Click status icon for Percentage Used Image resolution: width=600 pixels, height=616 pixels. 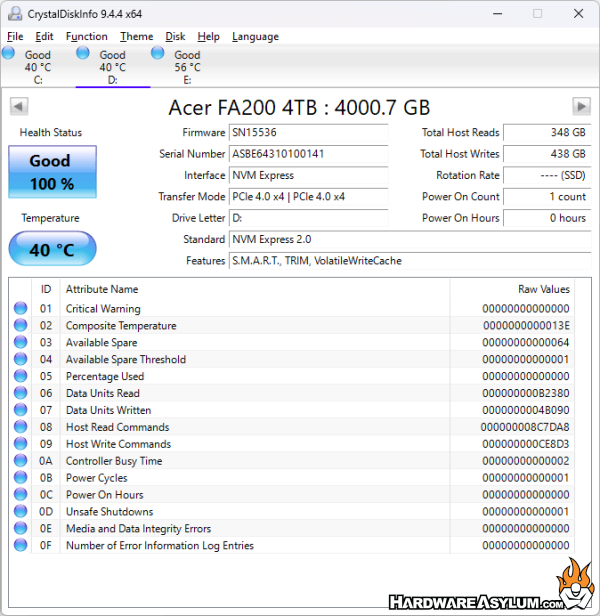(x=20, y=376)
